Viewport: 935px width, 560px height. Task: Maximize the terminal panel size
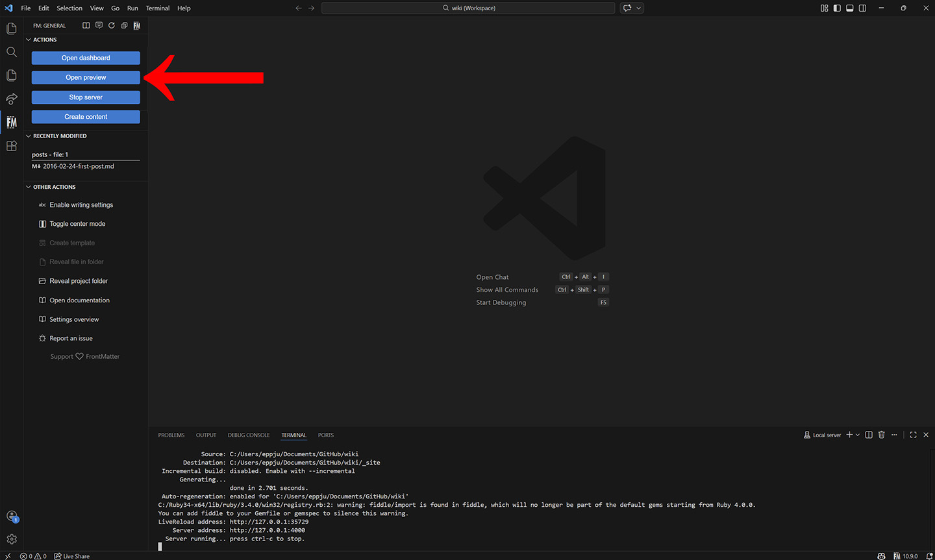click(x=913, y=435)
